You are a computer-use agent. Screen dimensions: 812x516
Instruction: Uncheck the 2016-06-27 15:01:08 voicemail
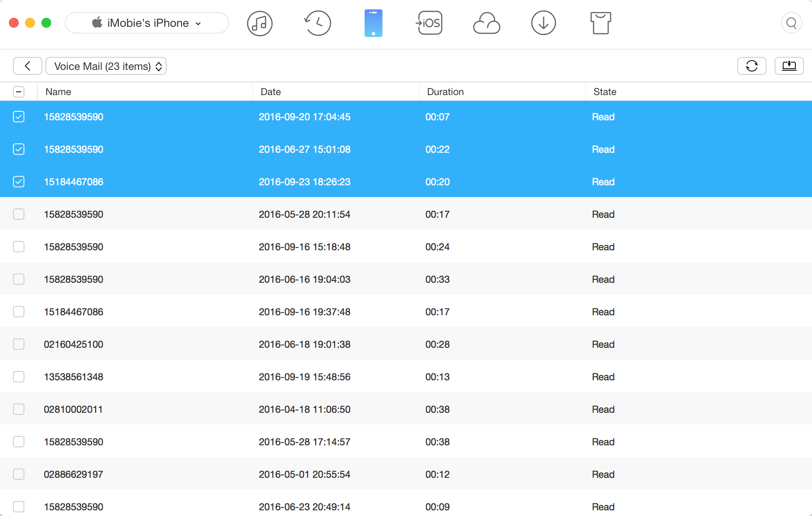[x=19, y=149]
